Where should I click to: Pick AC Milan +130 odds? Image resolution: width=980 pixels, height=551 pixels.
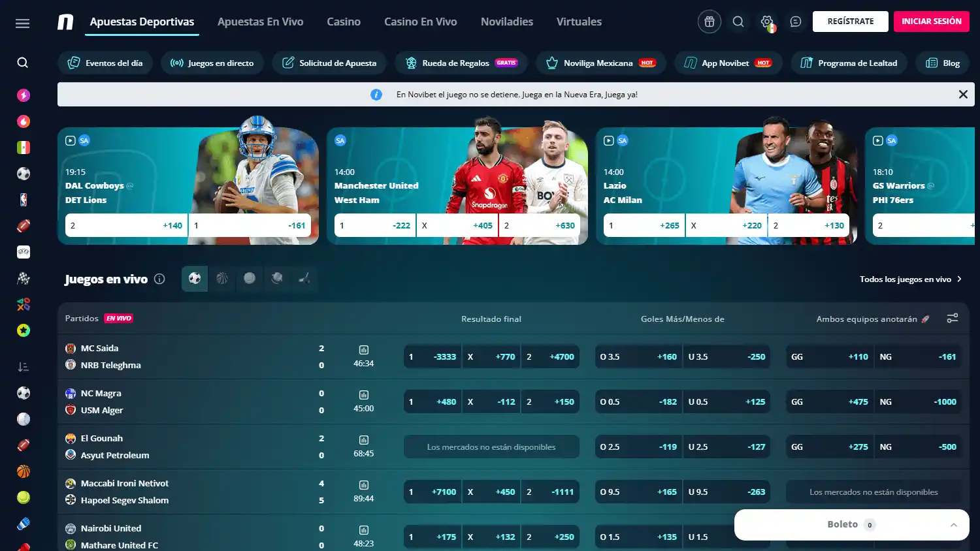point(809,225)
